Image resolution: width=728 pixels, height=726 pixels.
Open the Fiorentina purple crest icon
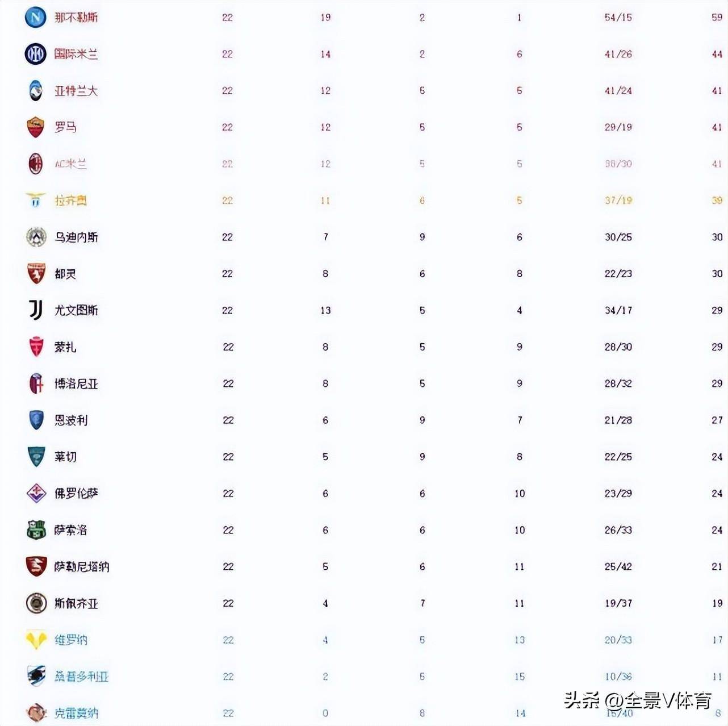pyautogui.click(x=36, y=493)
